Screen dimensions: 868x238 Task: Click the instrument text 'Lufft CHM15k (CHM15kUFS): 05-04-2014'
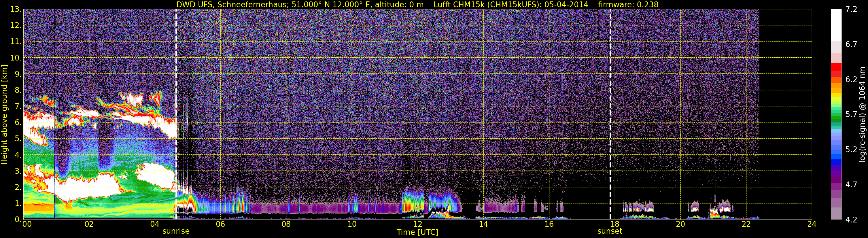(x=511, y=5)
